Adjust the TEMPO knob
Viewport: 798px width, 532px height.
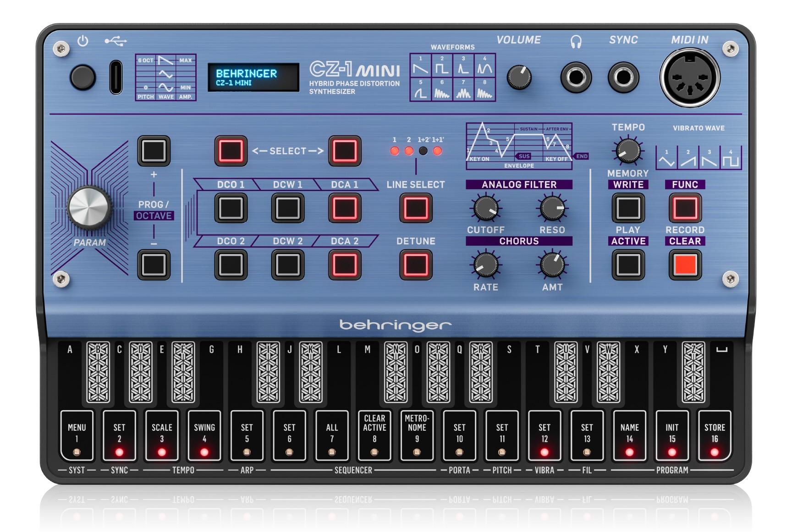tap(628, 151)
